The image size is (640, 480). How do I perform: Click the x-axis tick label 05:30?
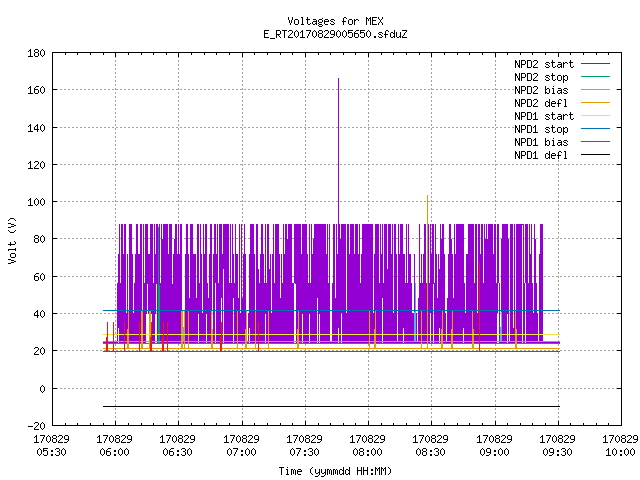(51, 452)
